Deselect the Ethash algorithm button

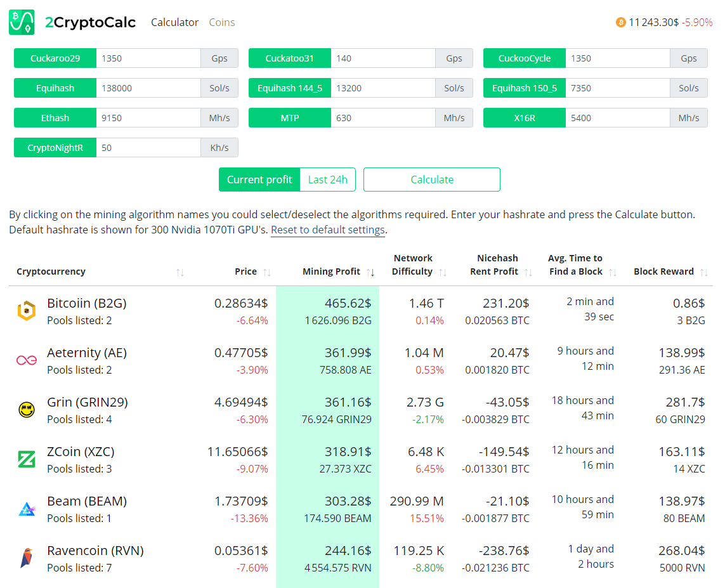tap(55, 118)
